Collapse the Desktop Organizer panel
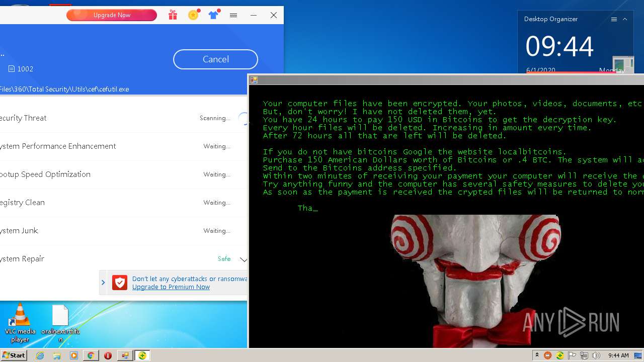This screenshot has height=362, width=644. pos(625,19)
